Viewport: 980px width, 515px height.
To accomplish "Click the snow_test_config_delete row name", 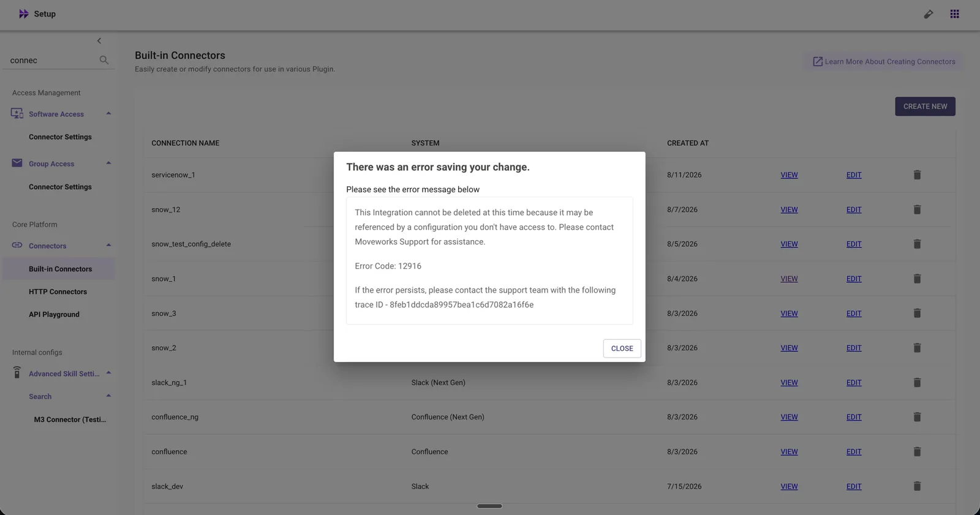I will coord(191,244).
